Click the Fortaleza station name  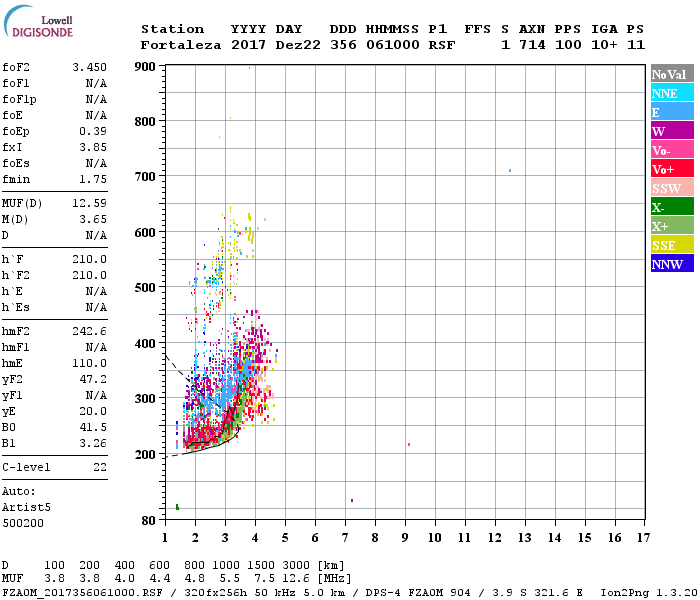tap(181, 45)
